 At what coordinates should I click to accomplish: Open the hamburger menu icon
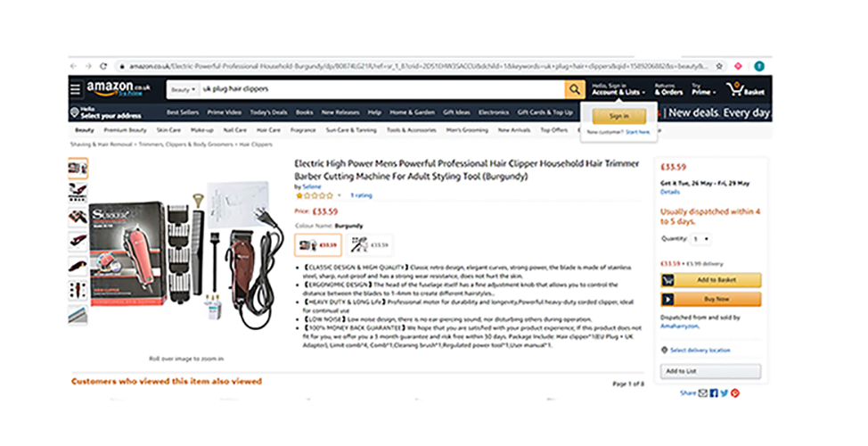(76, 88)
